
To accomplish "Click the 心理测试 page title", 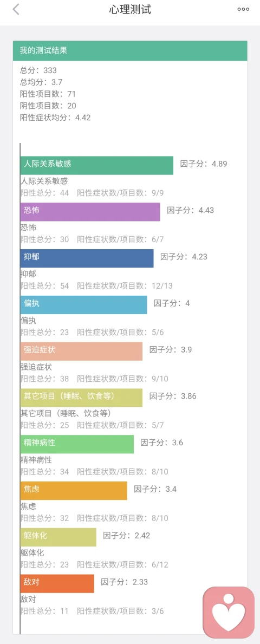I will pos(130,10).
